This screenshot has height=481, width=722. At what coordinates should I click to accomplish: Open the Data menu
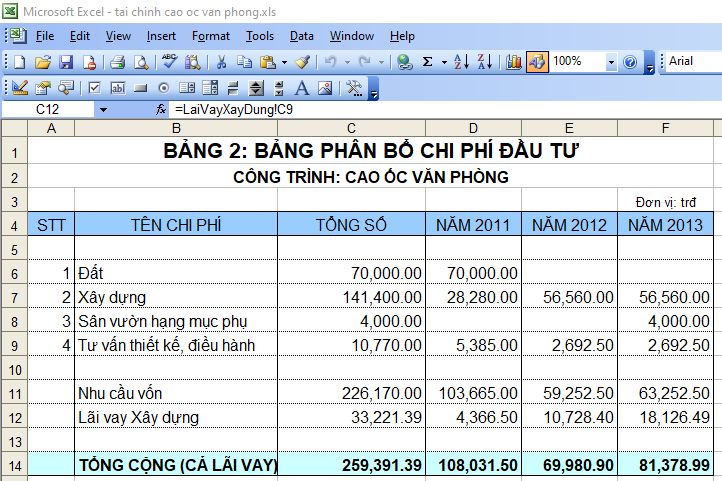(x=301, y=36)
